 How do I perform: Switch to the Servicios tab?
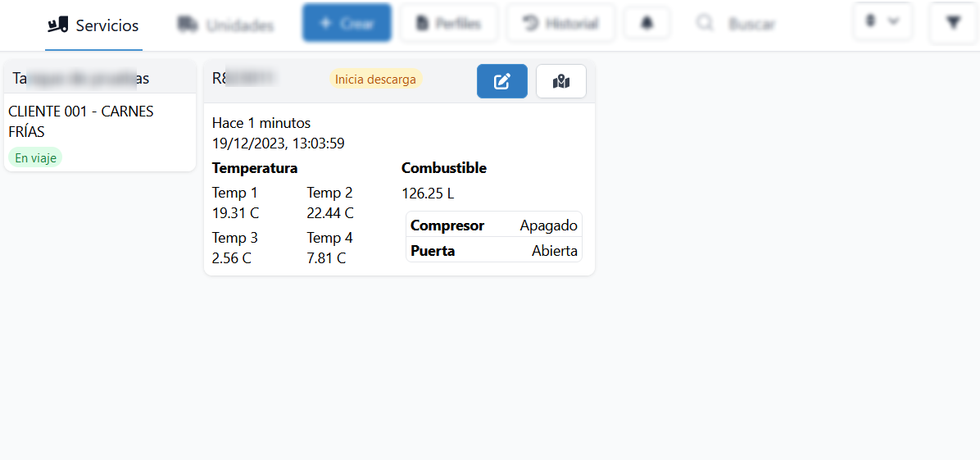coord(93,25)
